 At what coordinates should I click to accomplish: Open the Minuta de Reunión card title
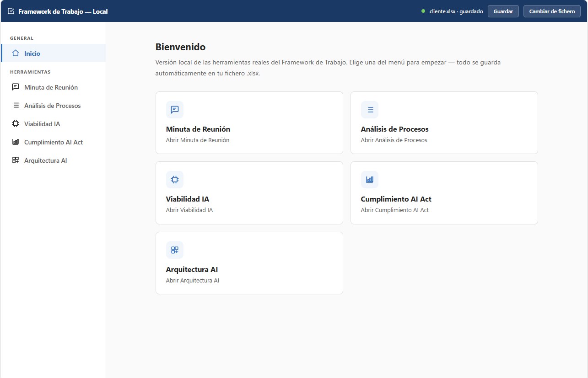click(198, 129)
